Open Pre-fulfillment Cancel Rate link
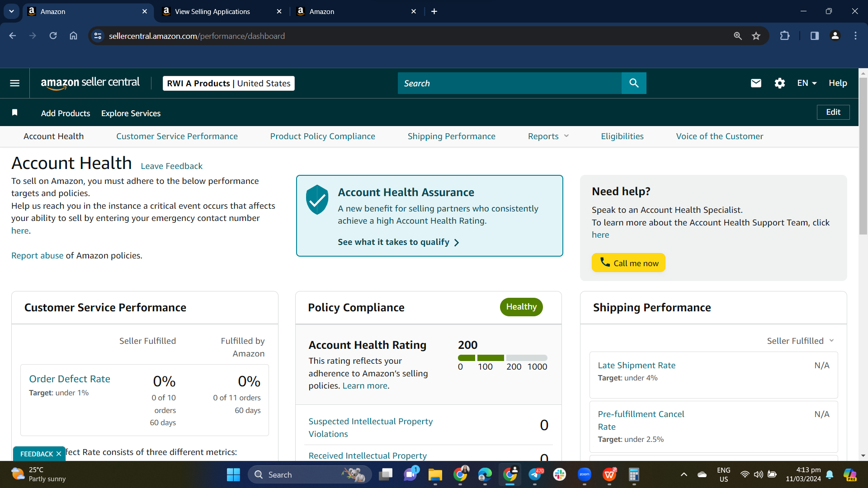The width and height of the screenshot is (868, 488). (x=641, y=421)
